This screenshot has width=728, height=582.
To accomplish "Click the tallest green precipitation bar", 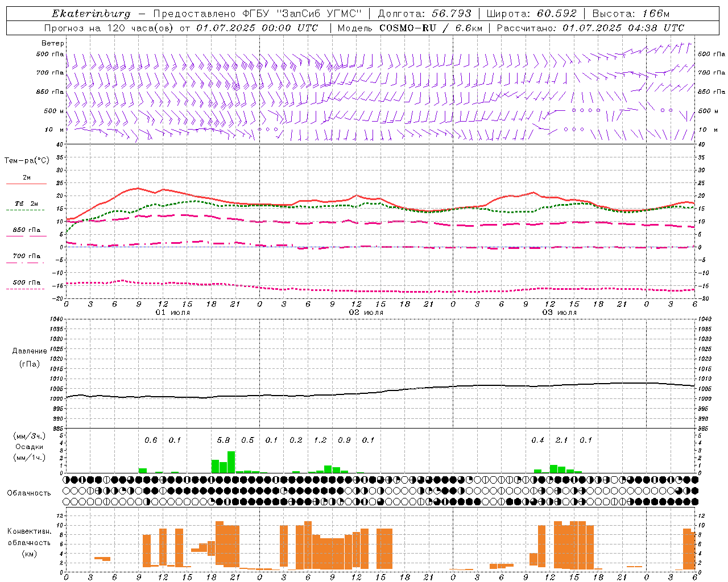I will click(x=231, y=462).
